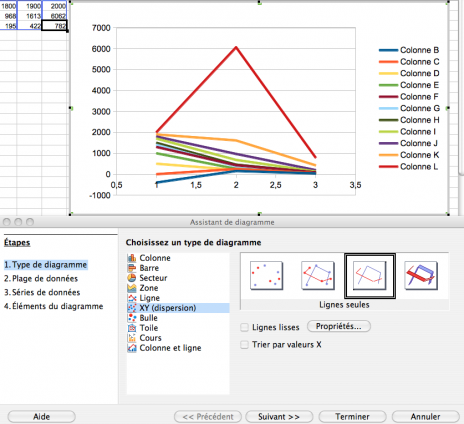This screenshot has height=424, width=464.
Task: Choose the Barre chart type icon
Action: tap(132, 268)
